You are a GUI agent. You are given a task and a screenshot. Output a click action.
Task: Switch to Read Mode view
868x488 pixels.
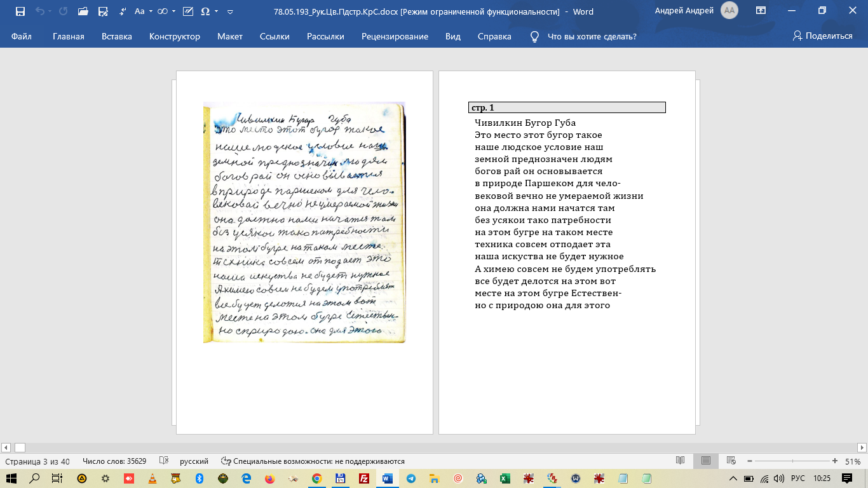coord(680,461)
